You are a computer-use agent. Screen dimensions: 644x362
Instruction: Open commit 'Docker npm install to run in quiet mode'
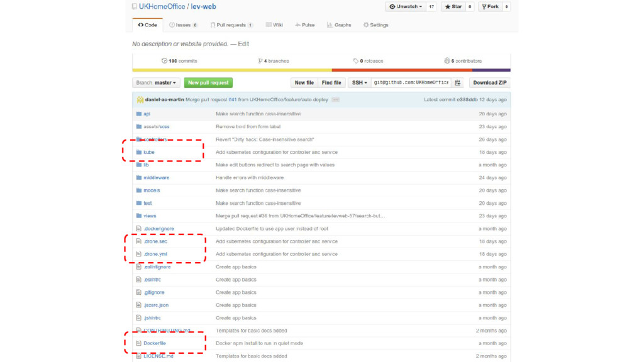(259, 343)
